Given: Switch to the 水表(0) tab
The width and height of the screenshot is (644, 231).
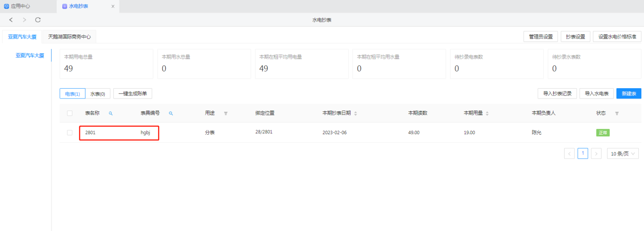Looking at the screenshot, I should coord(97,94).
